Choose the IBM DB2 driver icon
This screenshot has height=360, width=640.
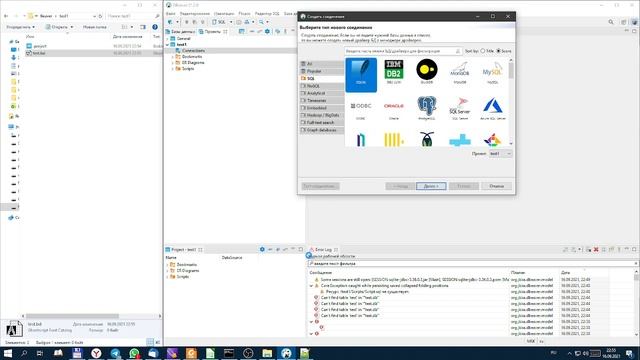point(394,69)
